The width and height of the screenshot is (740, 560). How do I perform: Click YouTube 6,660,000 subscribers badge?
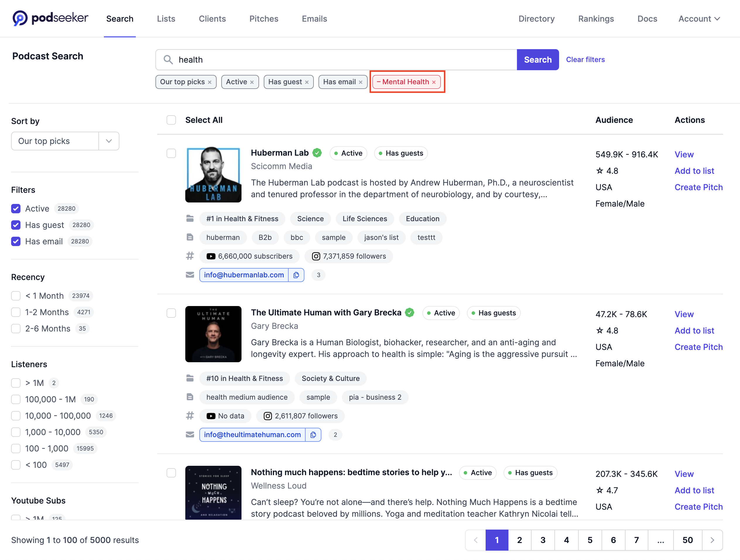[x=250, y=256]
